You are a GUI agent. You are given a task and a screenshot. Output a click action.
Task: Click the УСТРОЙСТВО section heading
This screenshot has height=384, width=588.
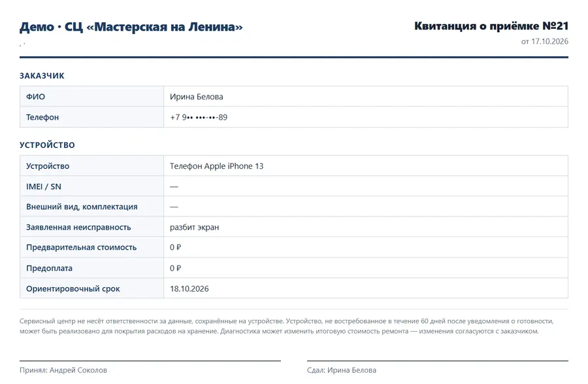pos(47,145)
